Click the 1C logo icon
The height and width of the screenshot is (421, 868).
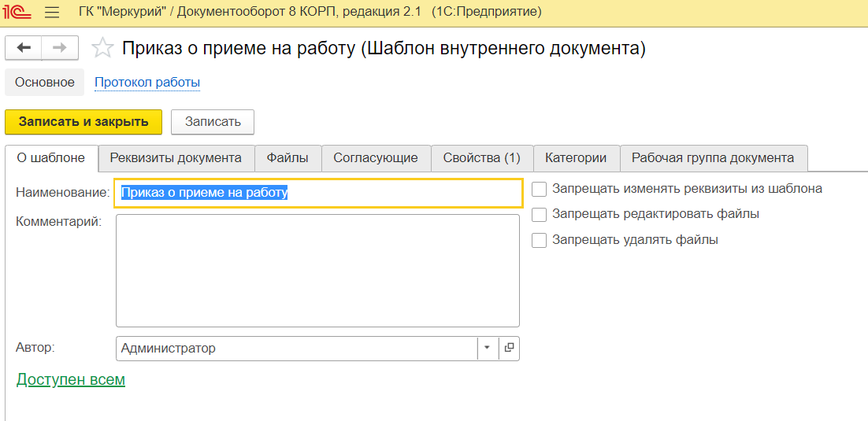point(18,13)
